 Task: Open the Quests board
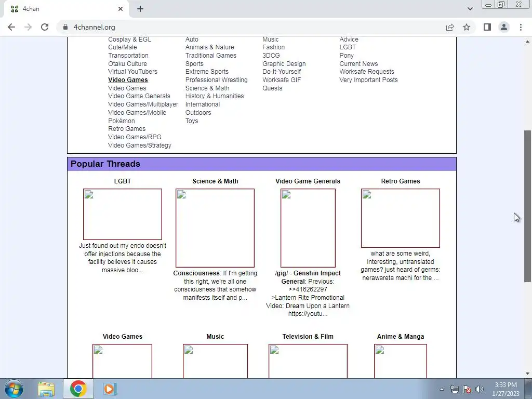(x=272, y=88)
